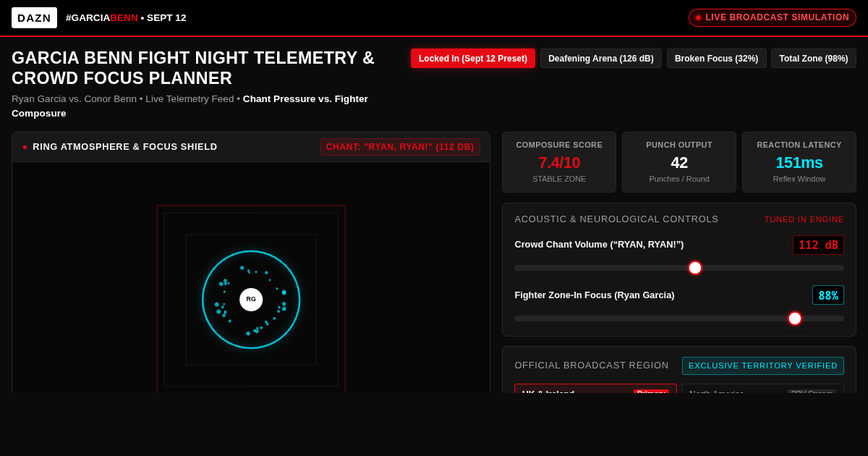Click the Ring Atmosphere & Focus Shield heading
Image resolution: width=868 pixels, height=456 pixels.
125,147
